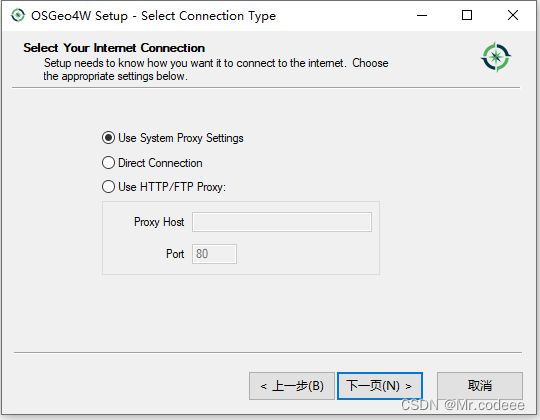Image resolution: width=540 pixels, height=420 pixels.
Task: Choose the Direct Connection radio button
Action: click(x=108, y=162)
